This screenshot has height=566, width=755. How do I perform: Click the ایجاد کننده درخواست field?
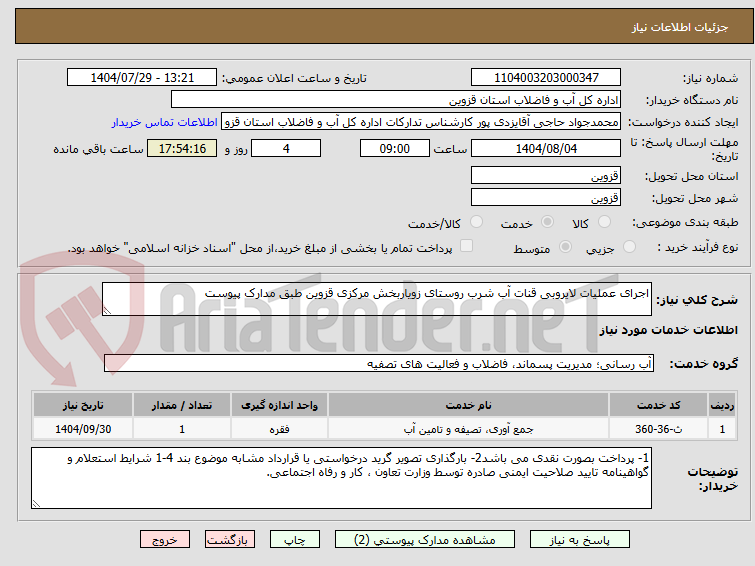point(421,122)
